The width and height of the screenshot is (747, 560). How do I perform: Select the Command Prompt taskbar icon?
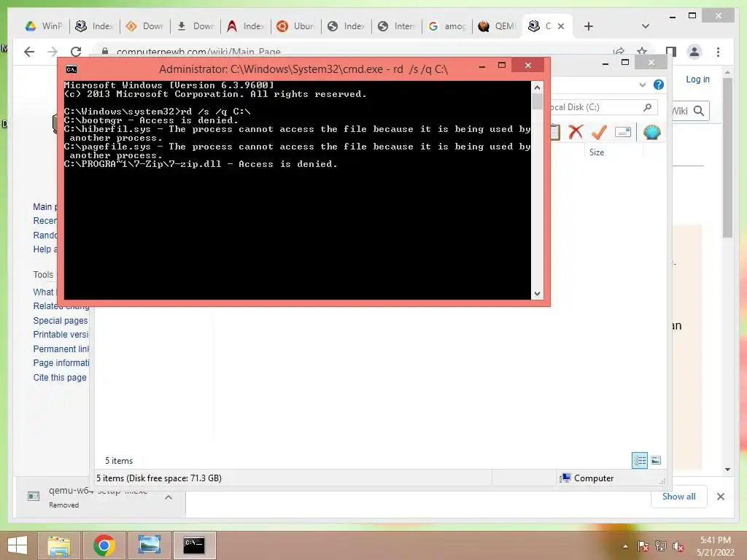coord(194,545)
